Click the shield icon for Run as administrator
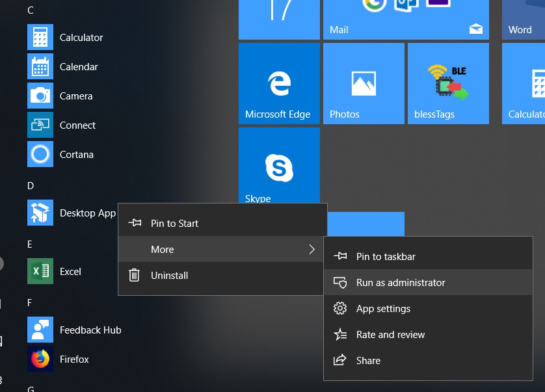 click(x=340, y=283)
